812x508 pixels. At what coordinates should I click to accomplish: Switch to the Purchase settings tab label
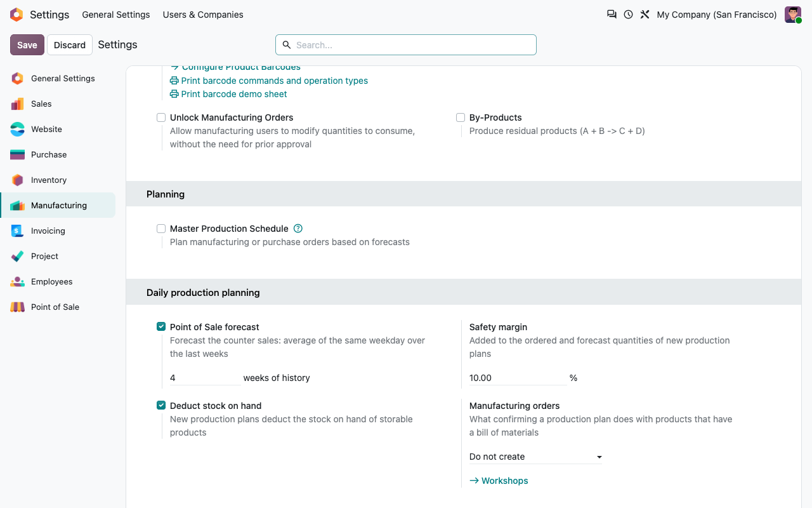49,155
